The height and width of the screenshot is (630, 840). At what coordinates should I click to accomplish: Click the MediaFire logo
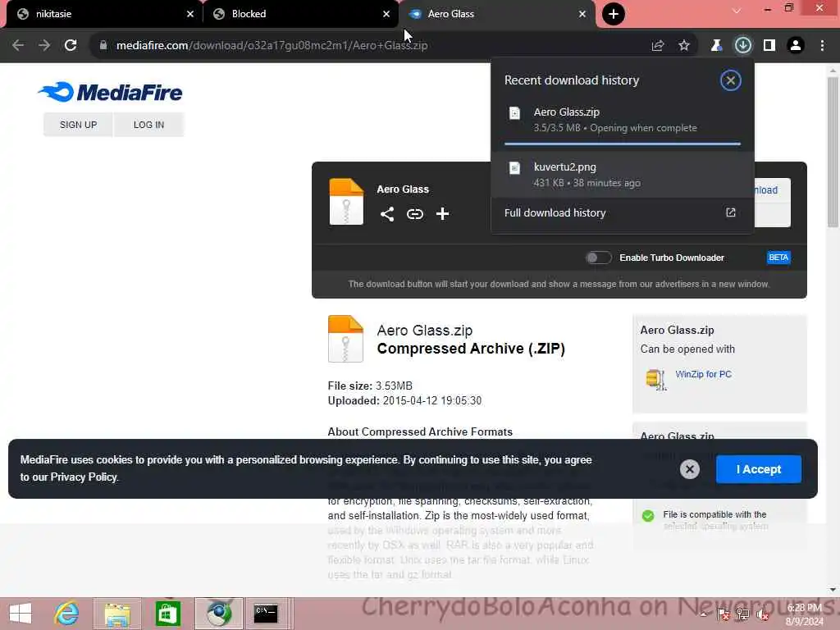[x=111, y=92]
